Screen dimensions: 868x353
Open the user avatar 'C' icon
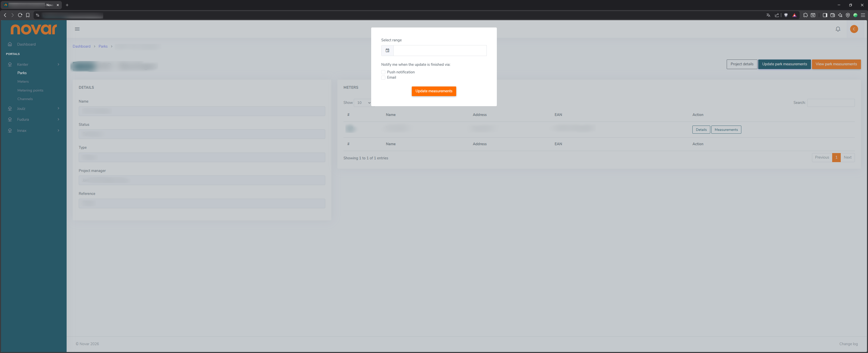point(854,29)
